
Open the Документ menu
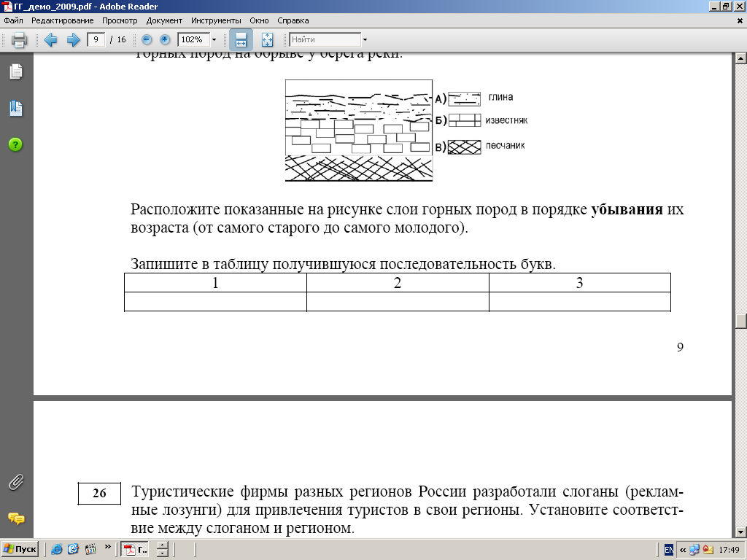164,20
